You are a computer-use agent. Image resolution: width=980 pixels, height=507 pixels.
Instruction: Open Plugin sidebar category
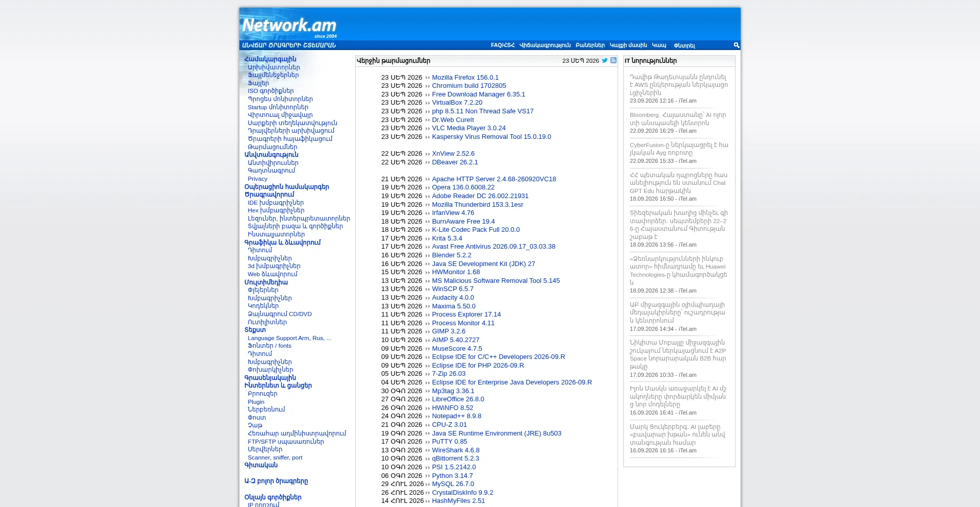[x=256, y=402]
